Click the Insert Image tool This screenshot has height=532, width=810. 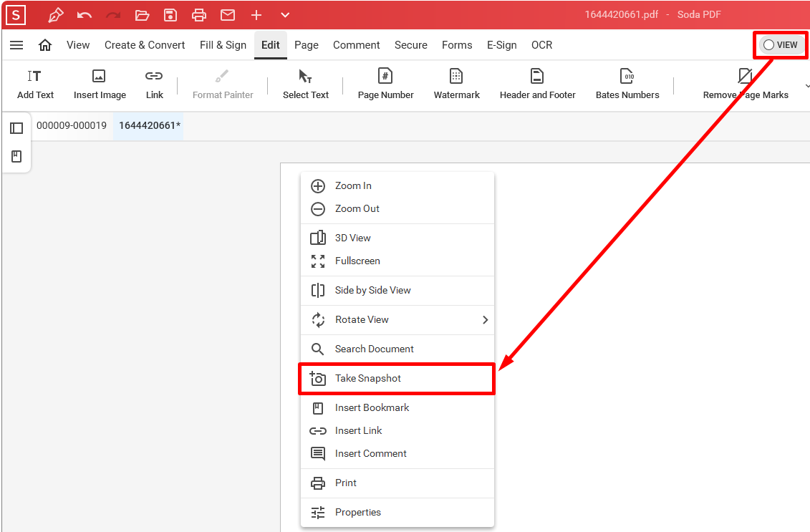tap(100, 84)
